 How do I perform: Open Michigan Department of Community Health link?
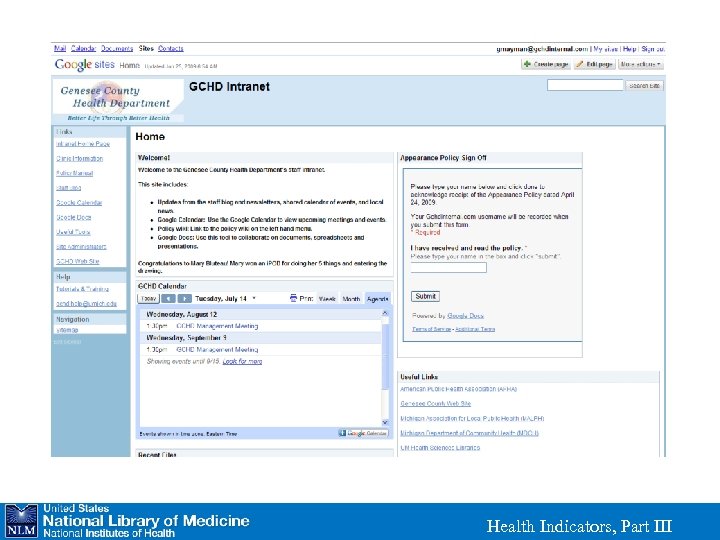click(469, 433)
